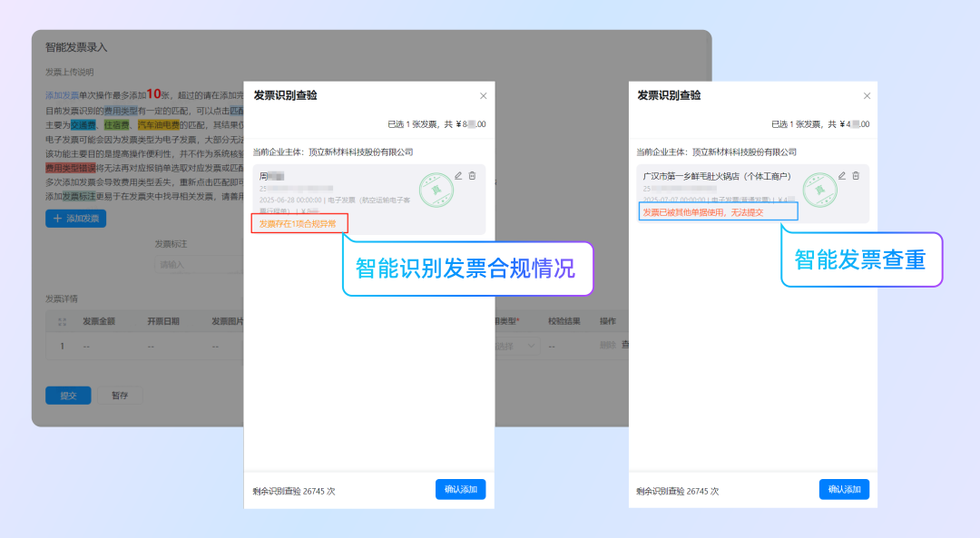This screenshot has width=980, height=538.
Task: Open the 费用类型 dropdown in table row
Action: pos(517,346)
